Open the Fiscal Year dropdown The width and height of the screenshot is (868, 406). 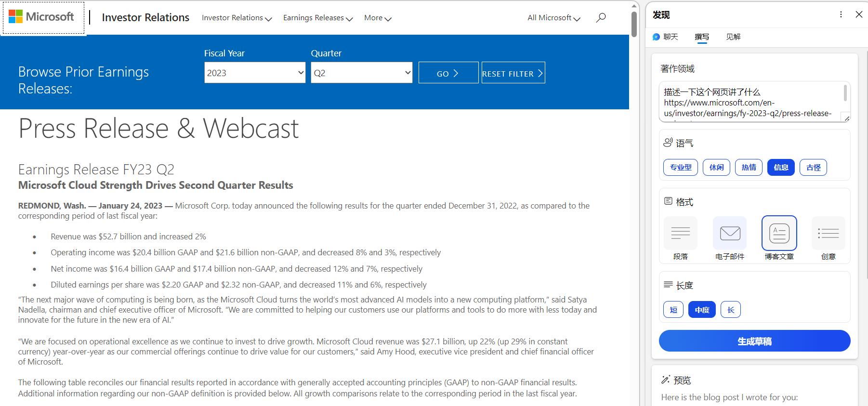[255, 73]
